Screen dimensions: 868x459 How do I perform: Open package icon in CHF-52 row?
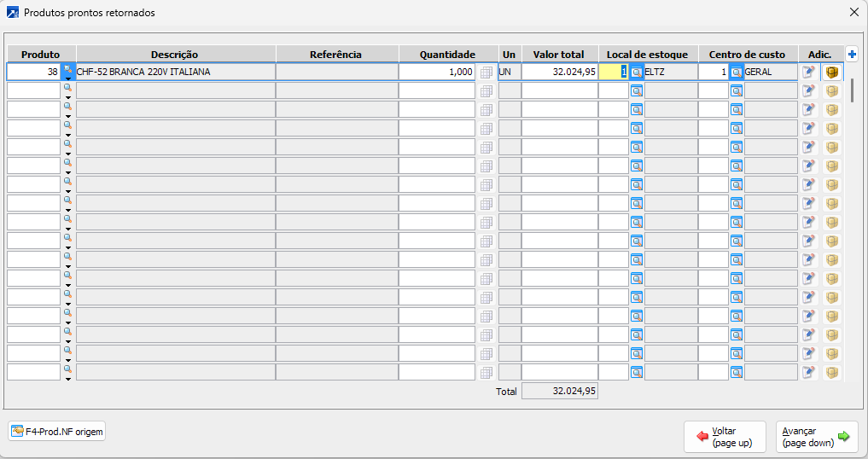(x=831, y=72)
